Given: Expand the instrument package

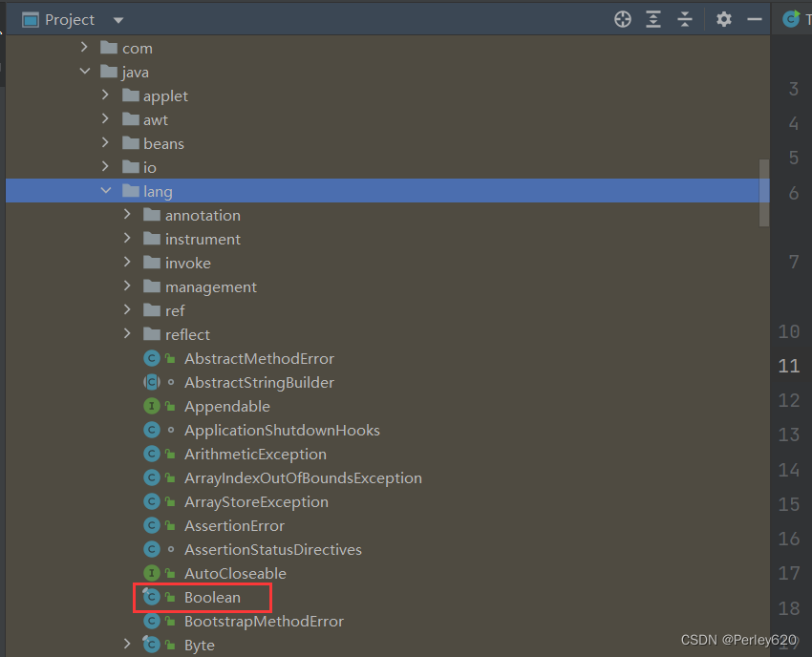Looking at the screenshot, I should click(x=127, y=238).
